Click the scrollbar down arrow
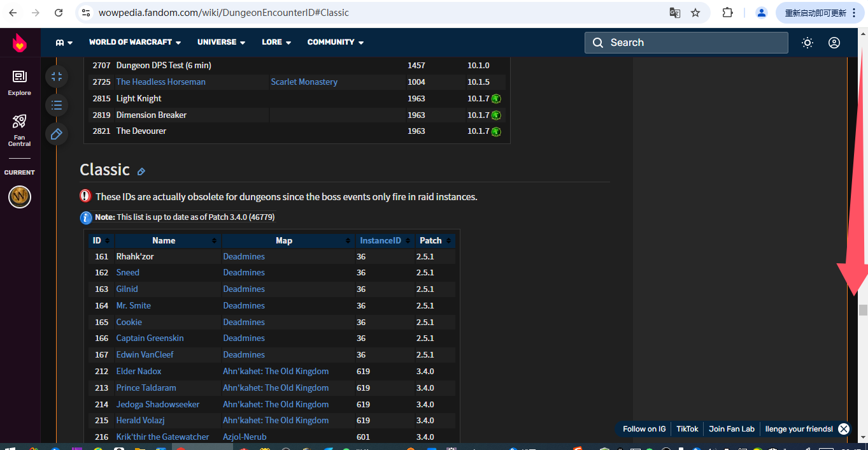Screen dimensions: 868x450 (863, 437)
